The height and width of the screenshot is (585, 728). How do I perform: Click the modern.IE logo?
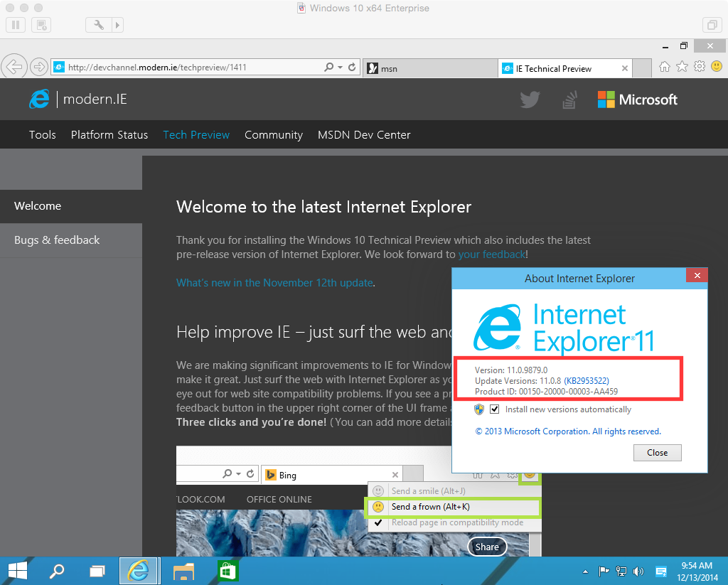pos(78,99)
